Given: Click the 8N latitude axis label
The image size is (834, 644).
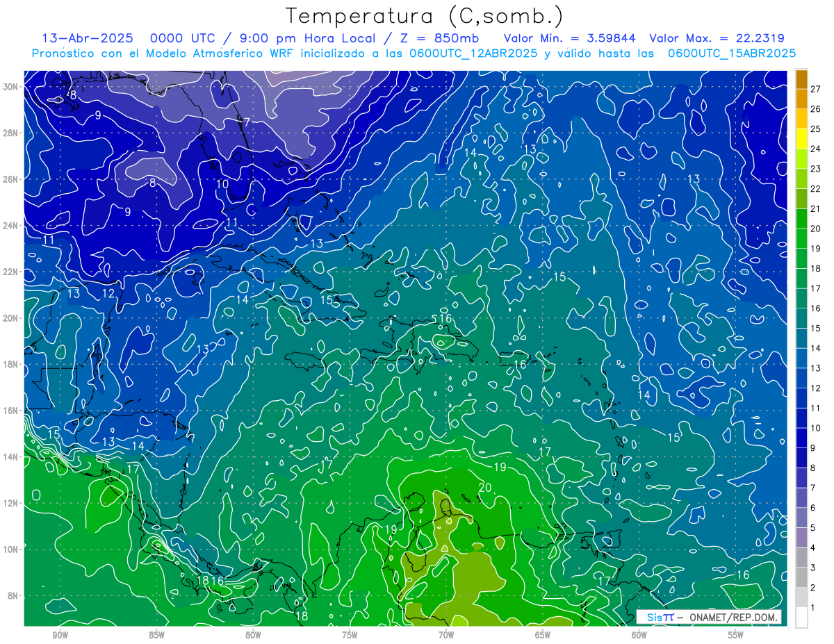Looking at the screenshot, I should click(14, 596).
